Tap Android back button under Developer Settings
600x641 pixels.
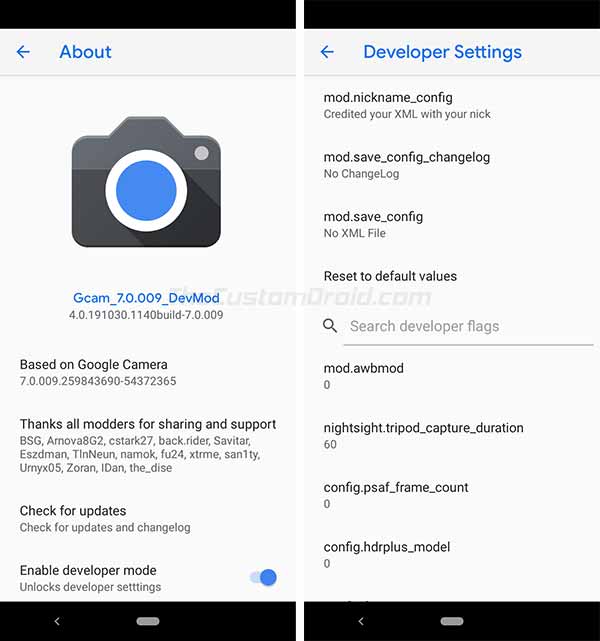click(361, 621)
